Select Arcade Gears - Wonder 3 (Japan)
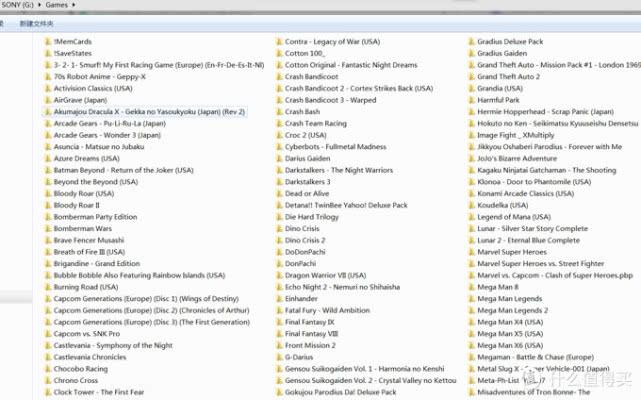This screenshot has width=641, height=400. 107,135
